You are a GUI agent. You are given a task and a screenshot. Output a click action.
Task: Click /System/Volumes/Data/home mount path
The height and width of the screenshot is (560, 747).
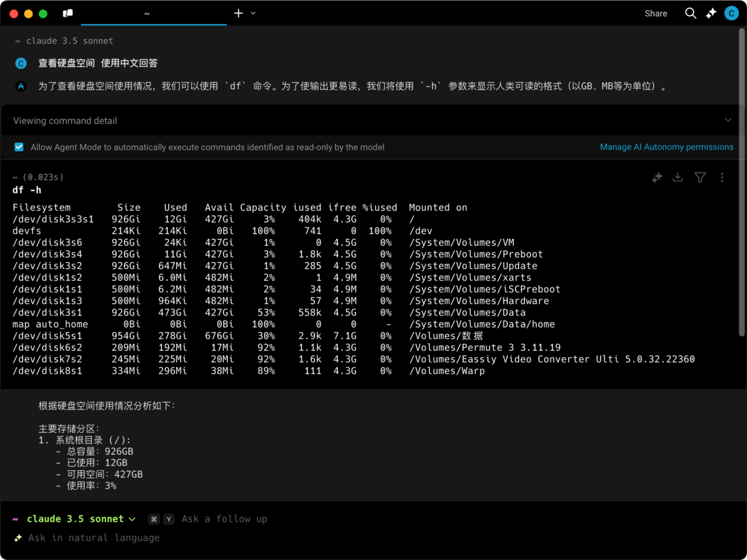(482, 324)
